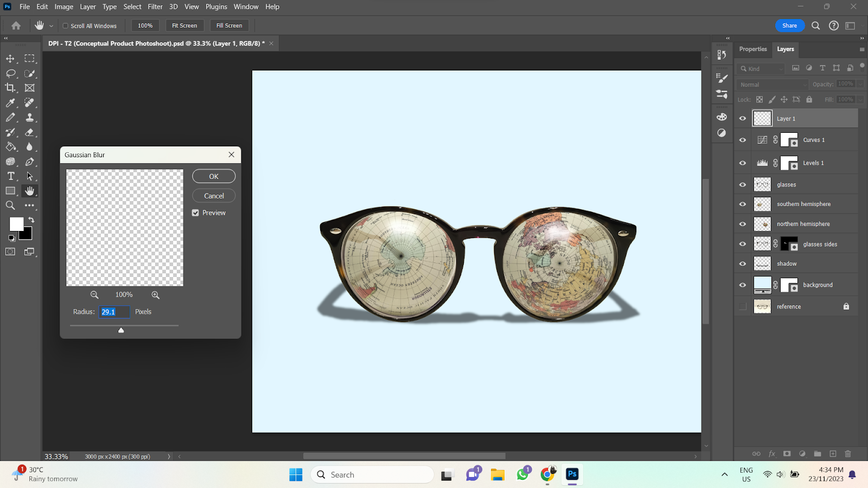The image size is (868, 488).
Task: Zoom in the Gaussian Blur preview
Action: [156, 295]
